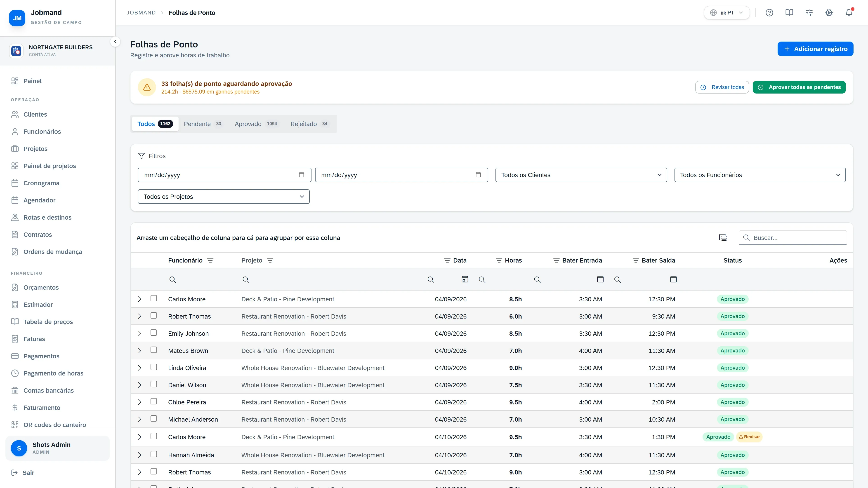Screen dimensions: 868x488
Task: Select Linda Oliveira row checkbox
Action: click(154, 367)
